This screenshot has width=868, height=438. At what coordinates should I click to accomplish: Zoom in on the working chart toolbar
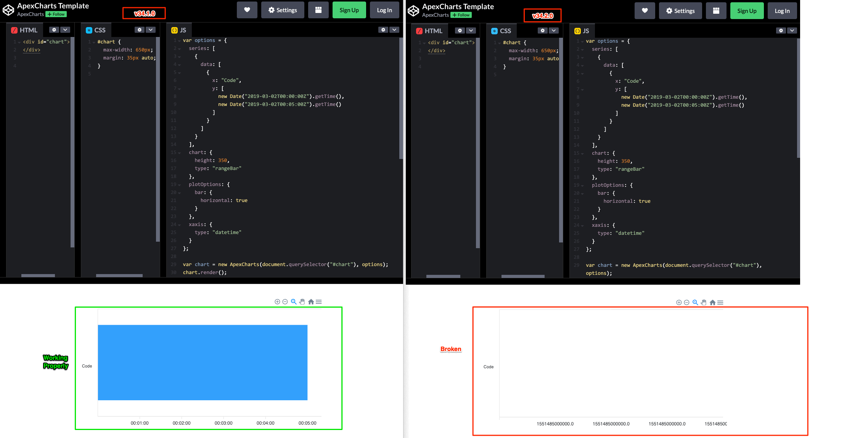click(277, 302)
